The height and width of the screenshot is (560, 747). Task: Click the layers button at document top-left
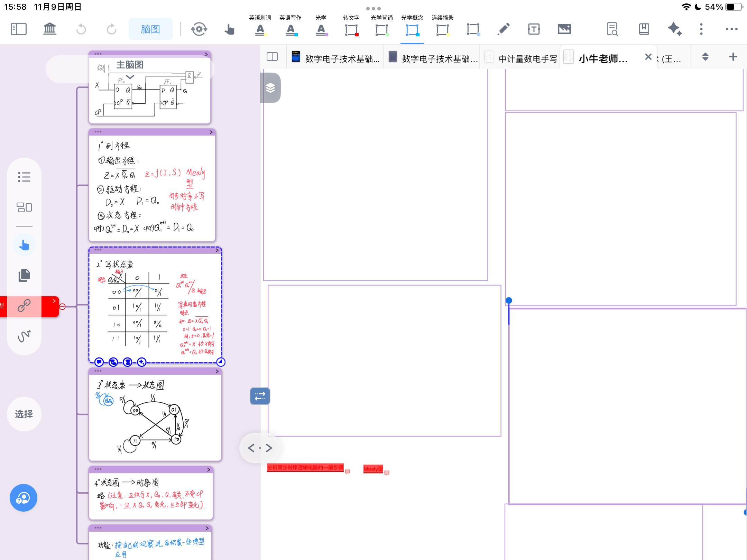coord(270,88)
